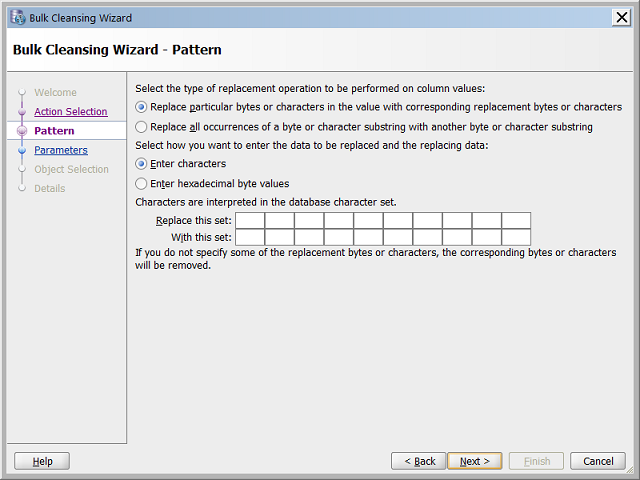The image size is (640, 480).
Task: Go back with the Back button
Action: tap(418, 461)
